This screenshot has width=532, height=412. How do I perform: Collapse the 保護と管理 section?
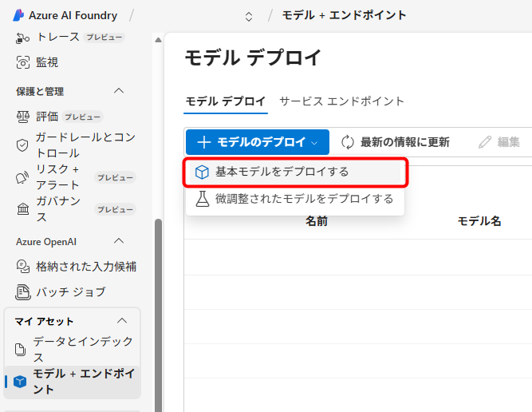[x=119, y=91]
